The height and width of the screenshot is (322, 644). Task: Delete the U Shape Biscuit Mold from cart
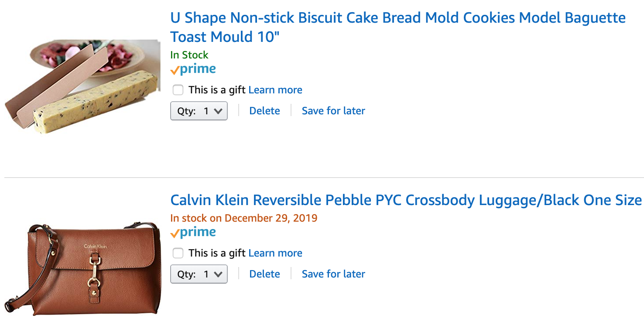point(264,111)
